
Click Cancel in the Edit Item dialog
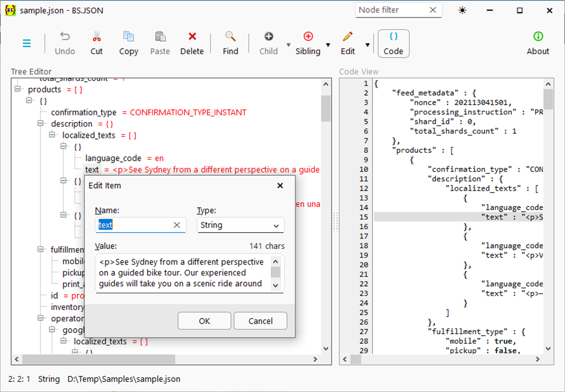coord(260,321)
